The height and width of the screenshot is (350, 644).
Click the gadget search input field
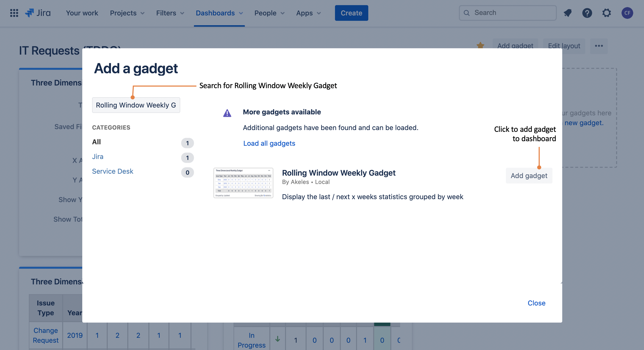pyautogui.click(x=136, y=105)
